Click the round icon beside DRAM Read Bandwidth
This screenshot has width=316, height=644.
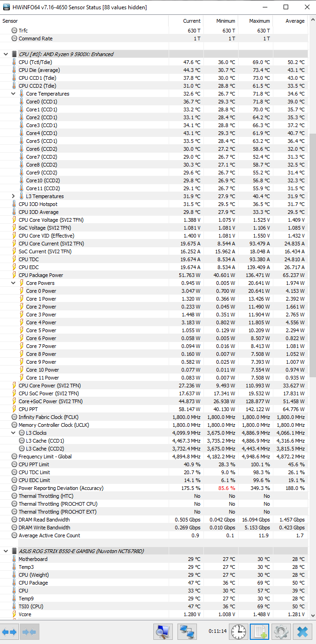click(x=14, y=520)
